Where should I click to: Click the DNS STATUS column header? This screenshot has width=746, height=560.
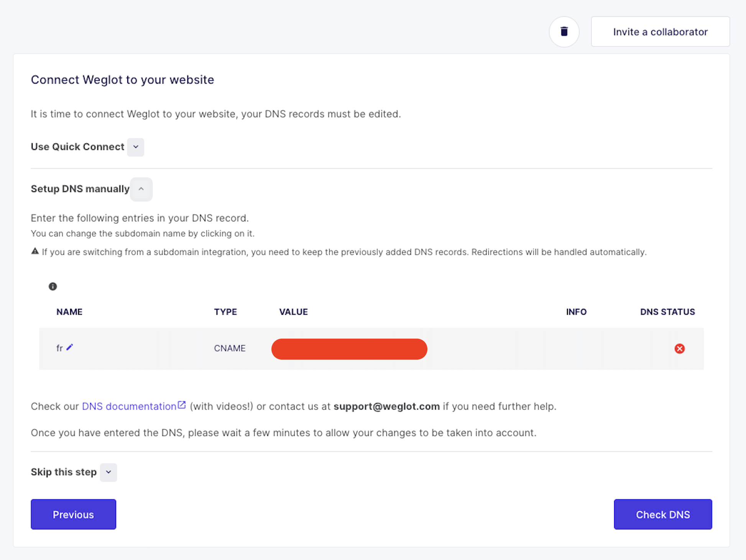(x=667, y=312)
